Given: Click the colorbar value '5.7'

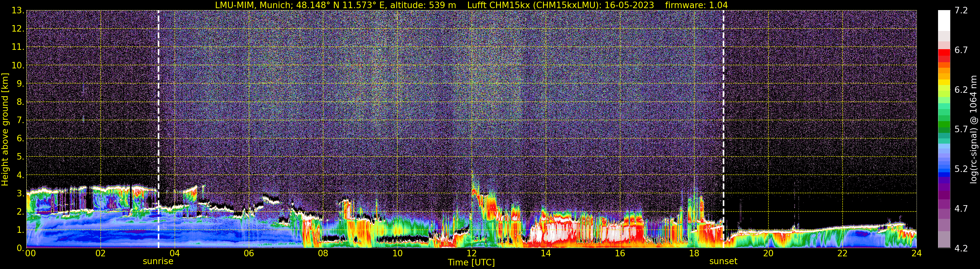Looking at the screenshot, I should tap(961, 129).
